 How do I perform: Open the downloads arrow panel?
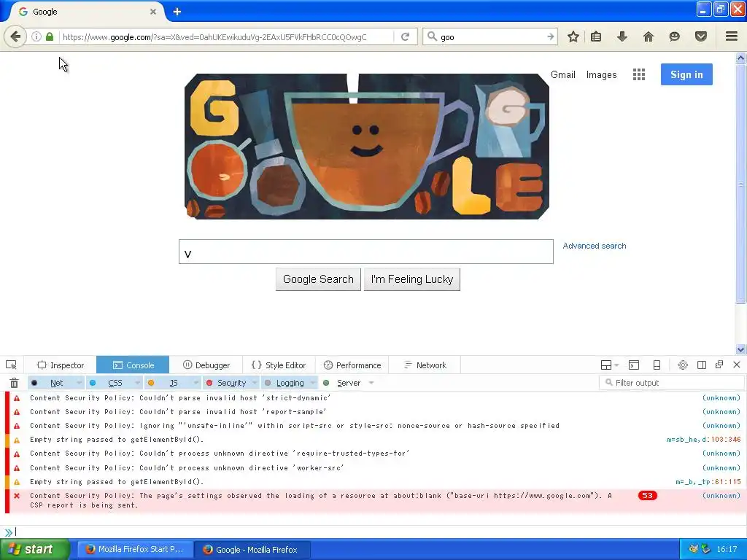pyautogui.click(x=622, y=36)
